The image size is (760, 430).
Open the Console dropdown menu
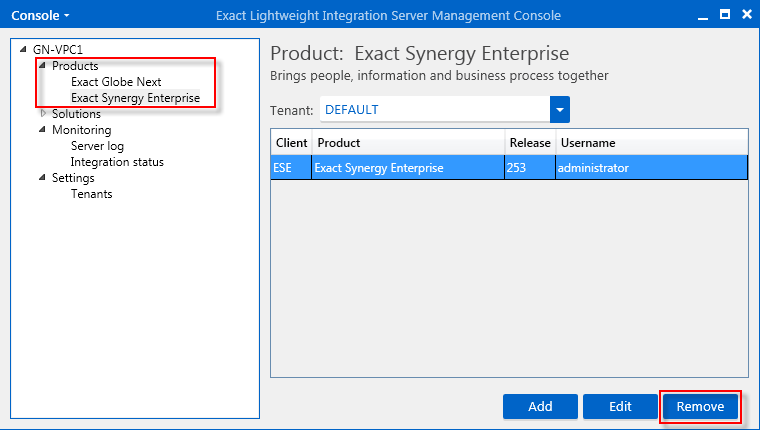pos(40,16)
